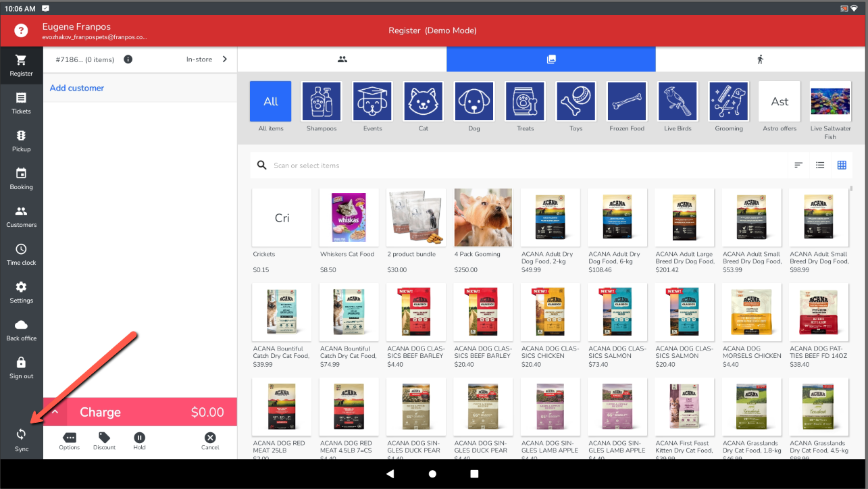Open Register in the sidebar
Viewport: 868px width, 489px height.
21,66
